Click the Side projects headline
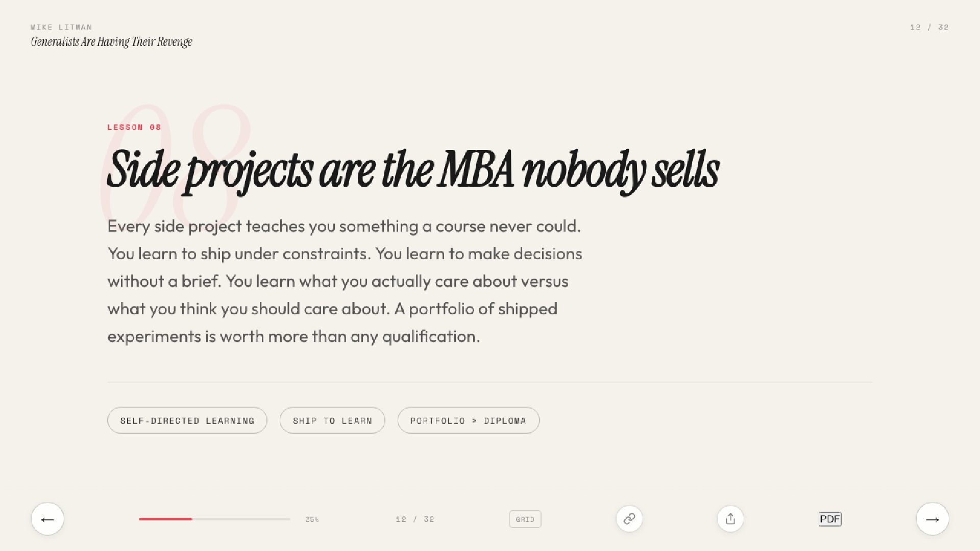This screenshot has height=551, width=980. tap(412, 169)
